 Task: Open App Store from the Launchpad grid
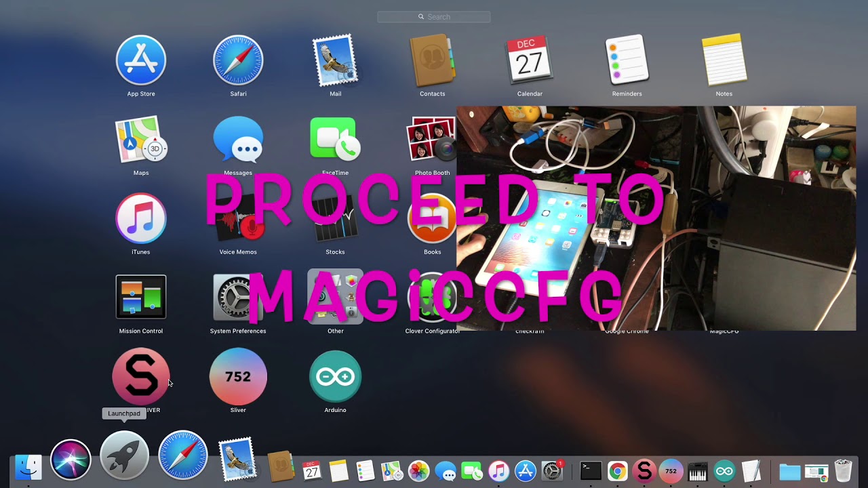[141, 60]
